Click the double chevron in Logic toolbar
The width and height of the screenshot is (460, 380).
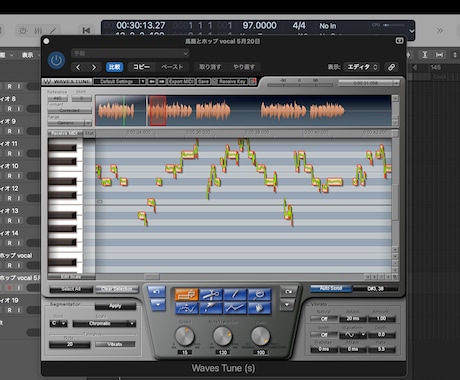tap(440, 31)
